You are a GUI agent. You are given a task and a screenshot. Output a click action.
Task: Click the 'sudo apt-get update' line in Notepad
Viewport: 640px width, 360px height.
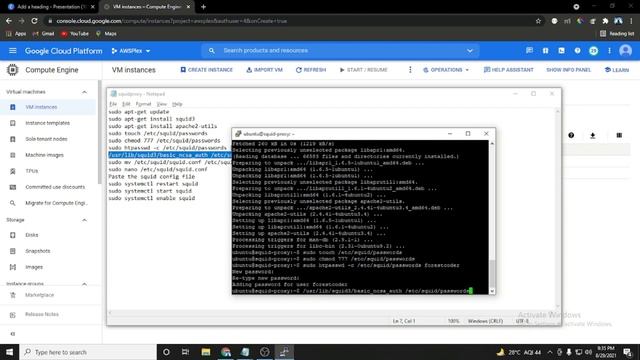point(138,111)
